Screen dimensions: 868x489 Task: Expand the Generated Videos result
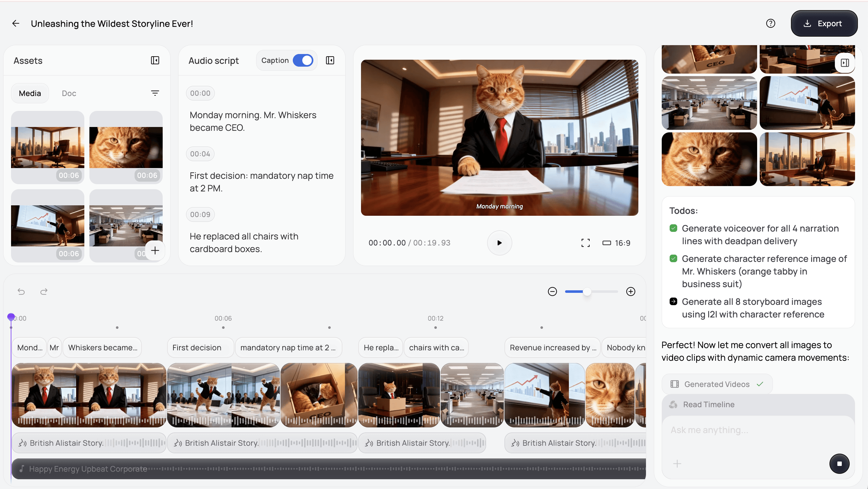(x=717, y=384)
